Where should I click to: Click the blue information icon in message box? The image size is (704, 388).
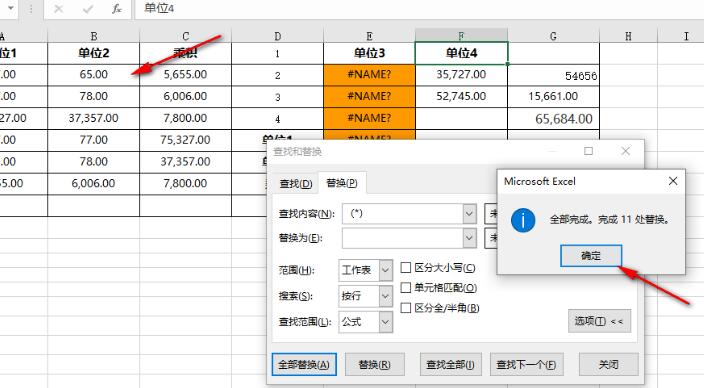coord(523,220)
